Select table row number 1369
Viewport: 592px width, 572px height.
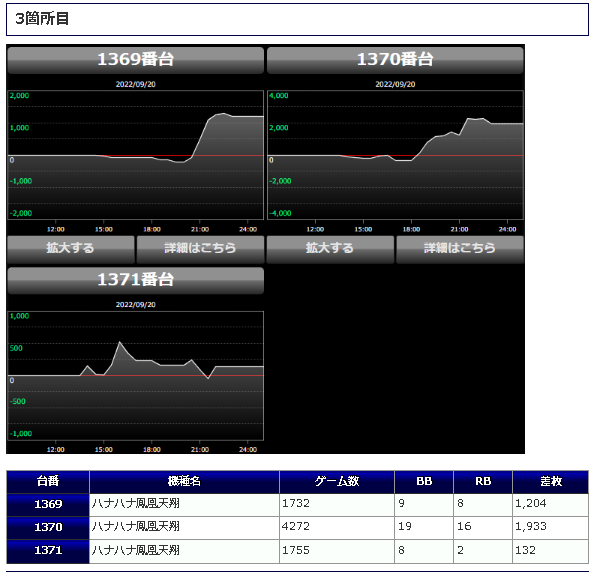[x=298, y=505]
